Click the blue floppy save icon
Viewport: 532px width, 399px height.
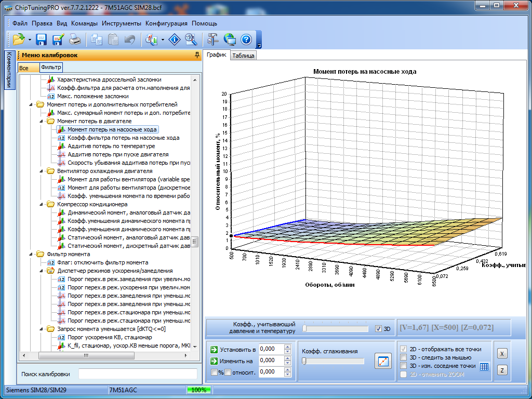coord(42,39)
